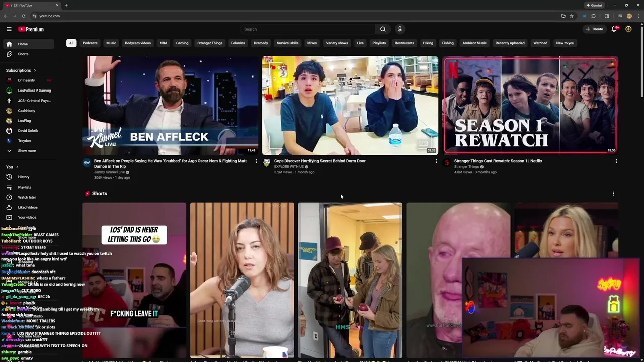644x362 pixels.
Task: Open the Ben Affleck Kimmel video thumbnail
Action: 171,105
